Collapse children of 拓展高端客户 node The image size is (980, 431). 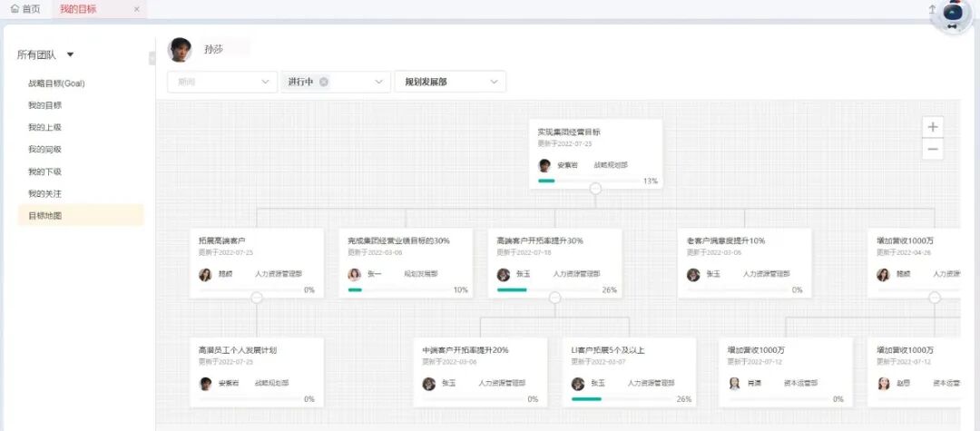(x=257, y=298)
